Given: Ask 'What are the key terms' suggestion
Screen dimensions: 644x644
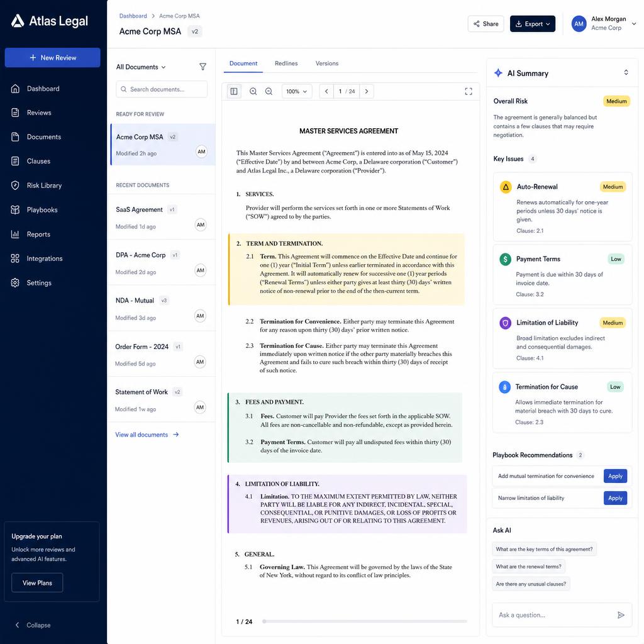Looking at the screenshot, I should (544, 549).
